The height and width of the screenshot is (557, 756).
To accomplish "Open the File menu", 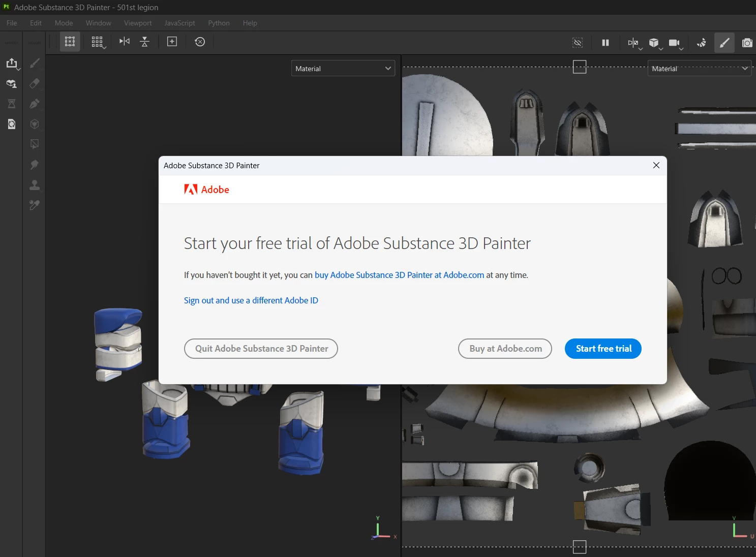I will tap(12, 23).
